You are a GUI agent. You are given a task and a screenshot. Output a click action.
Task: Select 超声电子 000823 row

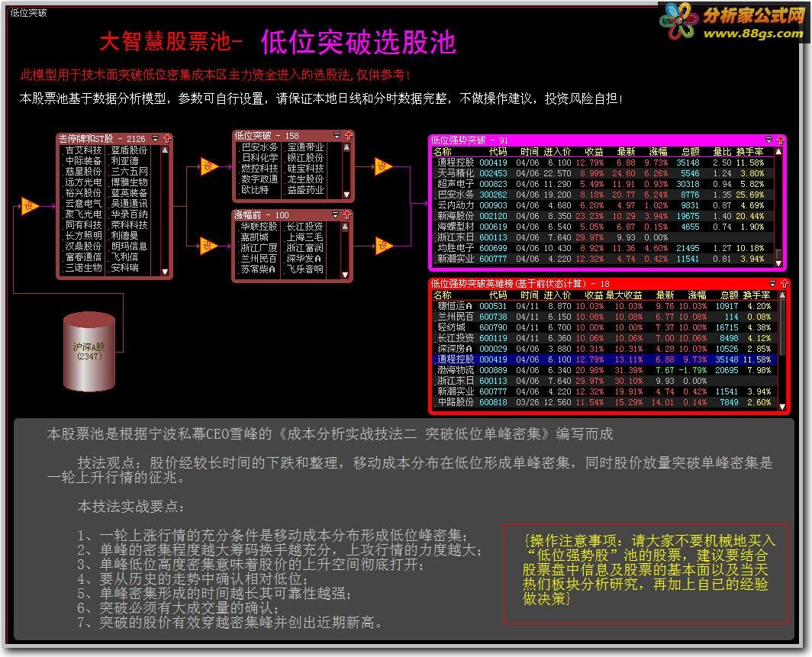coord(604,184)
